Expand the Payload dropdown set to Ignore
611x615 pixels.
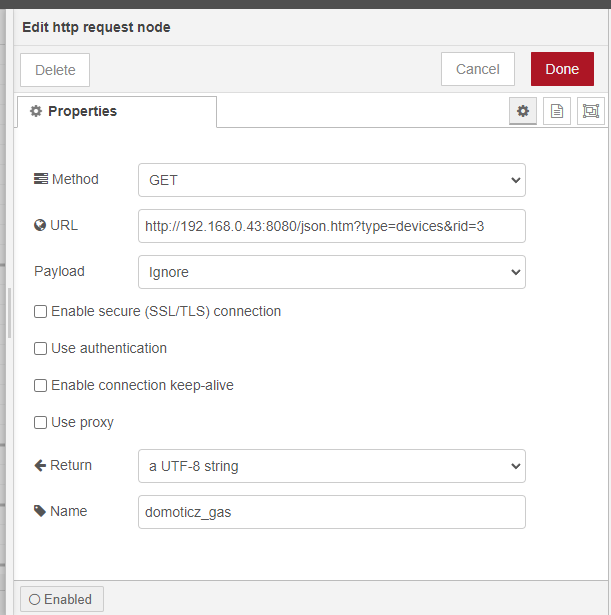point(331,272)
